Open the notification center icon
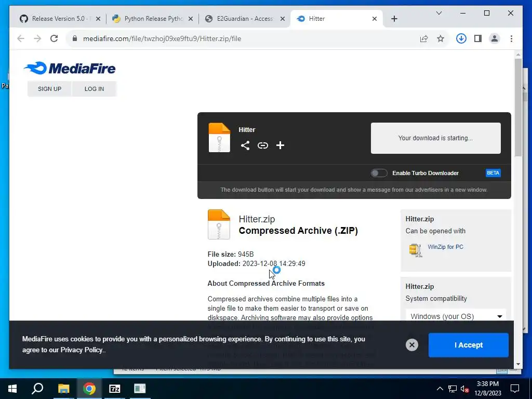532x399 pixels. click(x=515, y=389)
